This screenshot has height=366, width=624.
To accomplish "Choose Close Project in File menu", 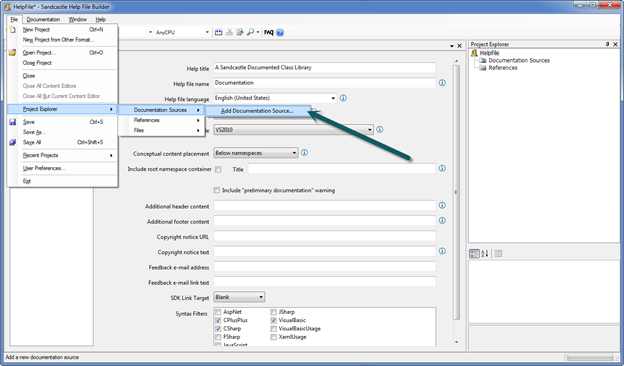I will click(x=62, y=63).
